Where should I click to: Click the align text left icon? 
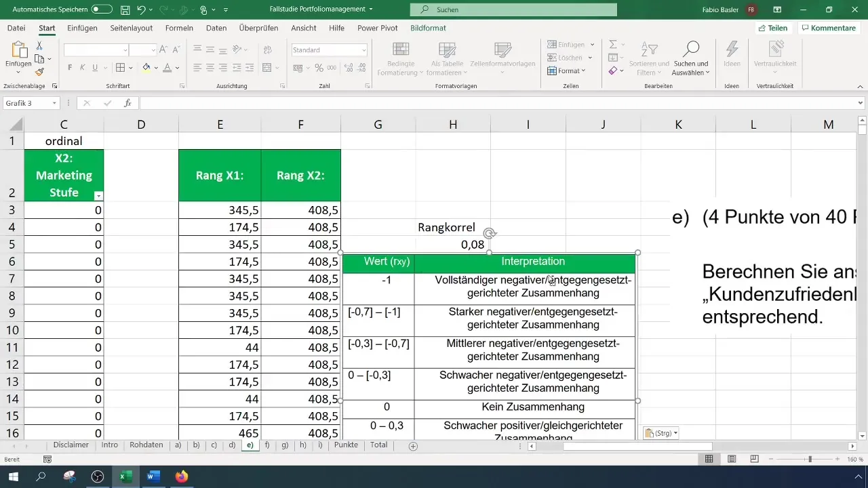point(197,68)
